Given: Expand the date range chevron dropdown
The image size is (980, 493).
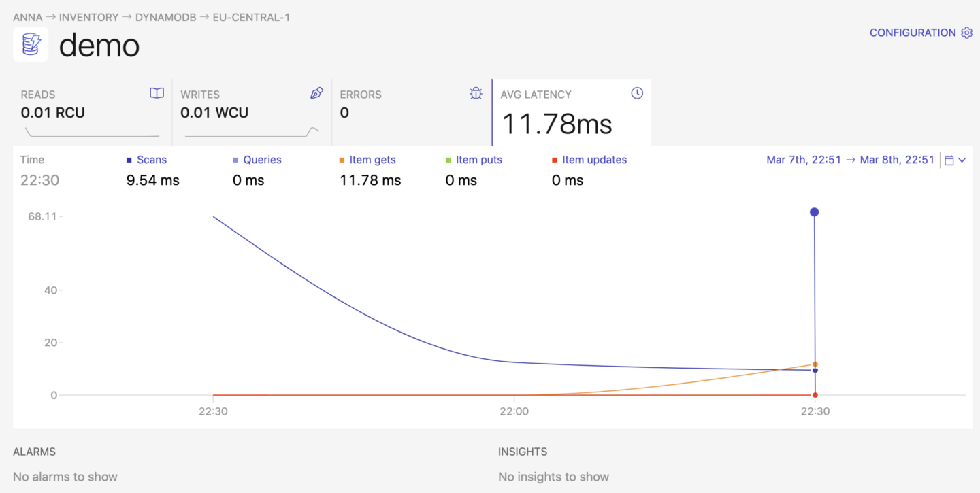Looking at the screenshot, I should [962, 160].
